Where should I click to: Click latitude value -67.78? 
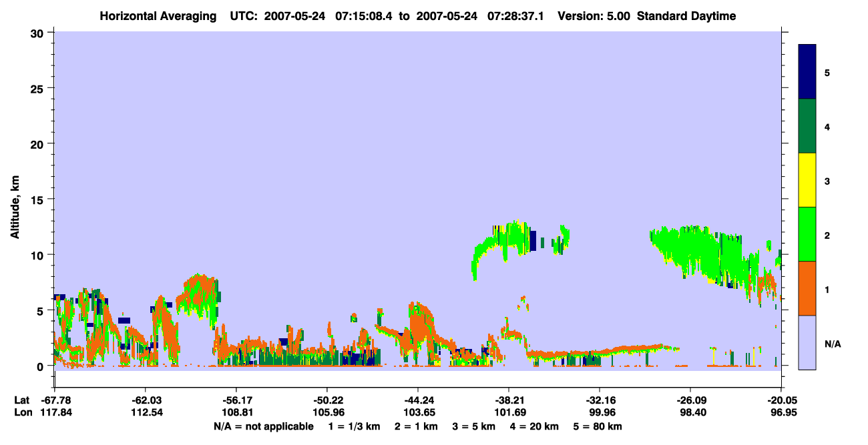pyautogui.click(x=55, y=400)
